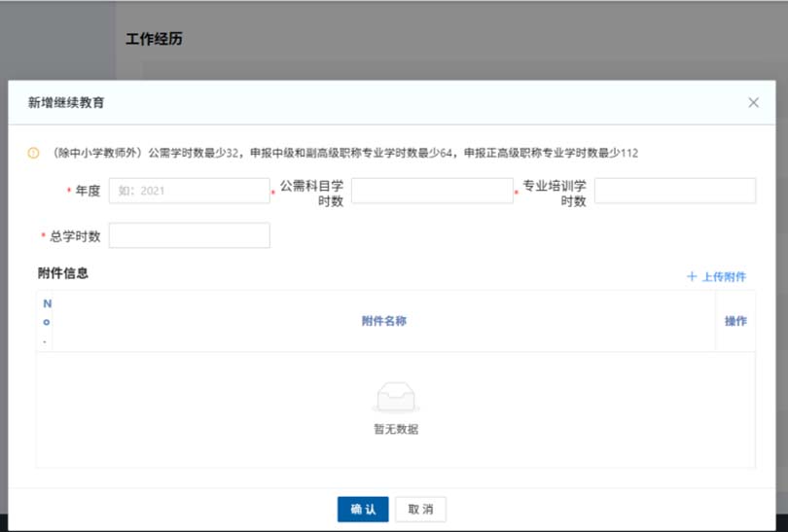The image size is (788, 532).
Task: Click the 附件信息 section heading
Action: click(x=63, y=273)
